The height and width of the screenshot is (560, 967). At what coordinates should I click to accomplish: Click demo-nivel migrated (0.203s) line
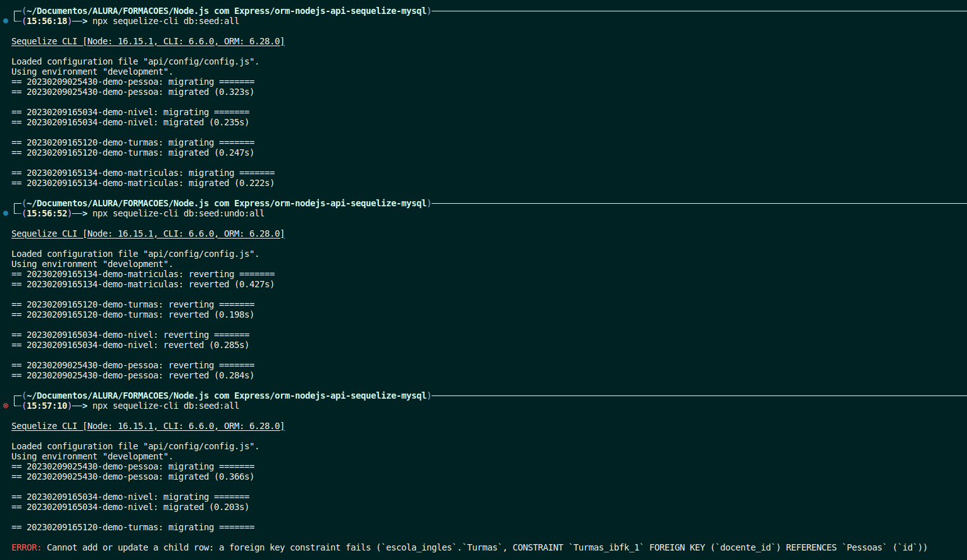coord(130,507)
